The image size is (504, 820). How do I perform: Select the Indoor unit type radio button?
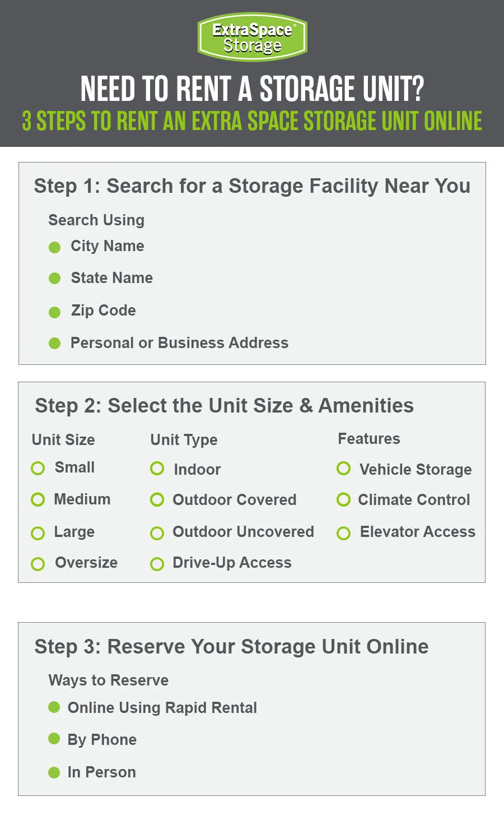coord(157,469)
